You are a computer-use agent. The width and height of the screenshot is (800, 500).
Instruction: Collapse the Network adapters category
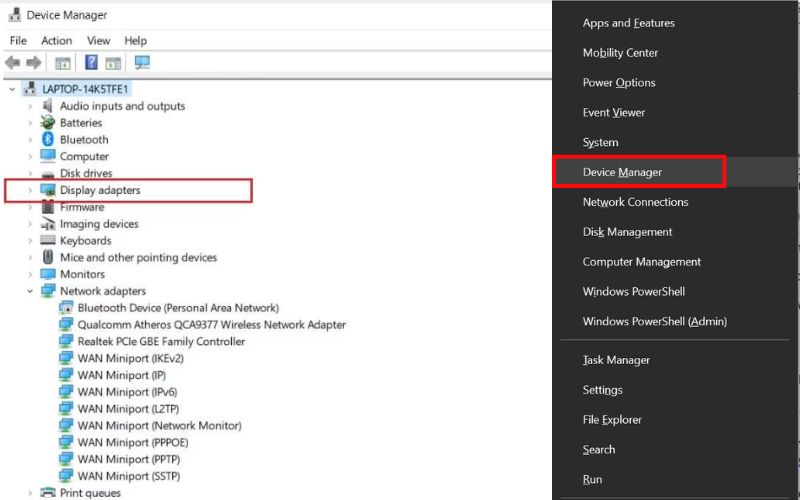[30, 291]
